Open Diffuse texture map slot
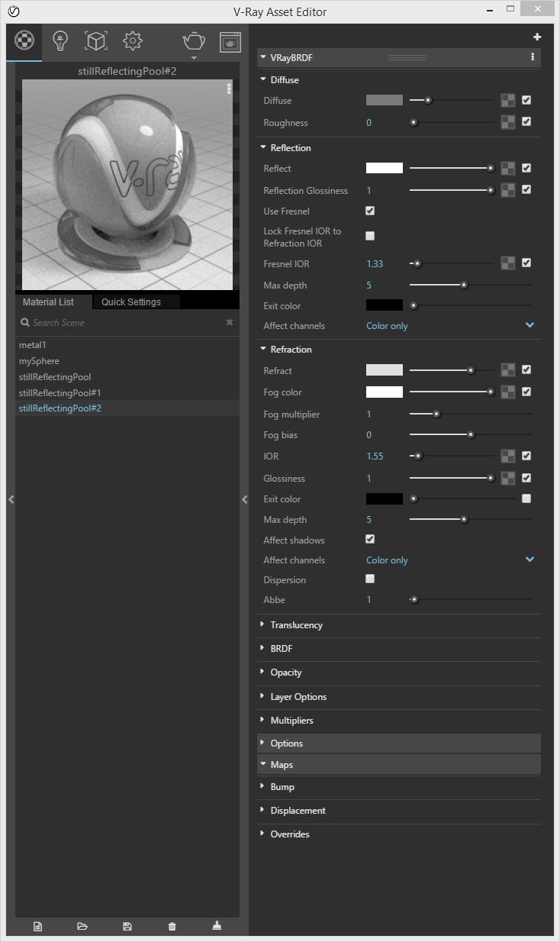Image resolution: width=560 pixels, height=942 pixels. pos(507,100)
